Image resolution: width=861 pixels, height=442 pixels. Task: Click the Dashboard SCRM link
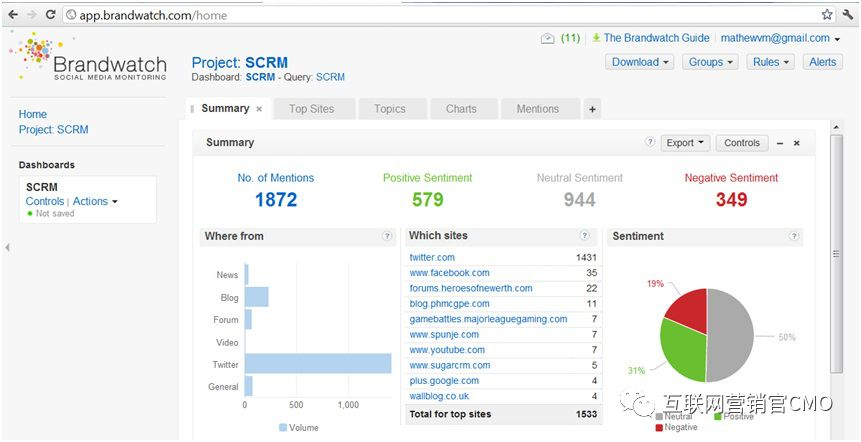(260, 77)
